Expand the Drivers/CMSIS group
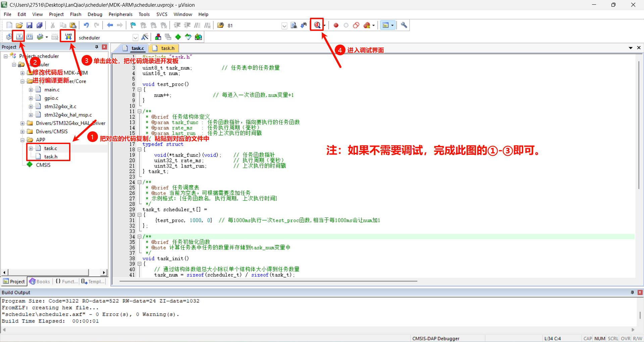 [22, 132]
